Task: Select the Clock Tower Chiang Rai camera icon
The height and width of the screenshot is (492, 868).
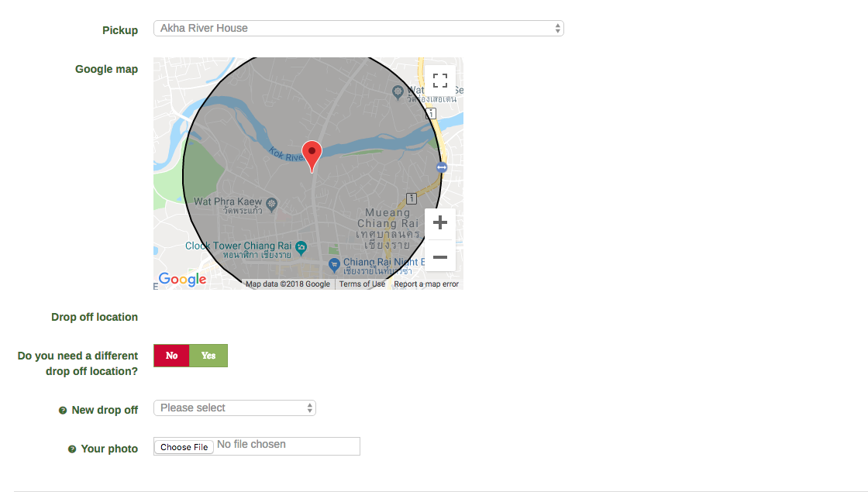Action: 301,247
